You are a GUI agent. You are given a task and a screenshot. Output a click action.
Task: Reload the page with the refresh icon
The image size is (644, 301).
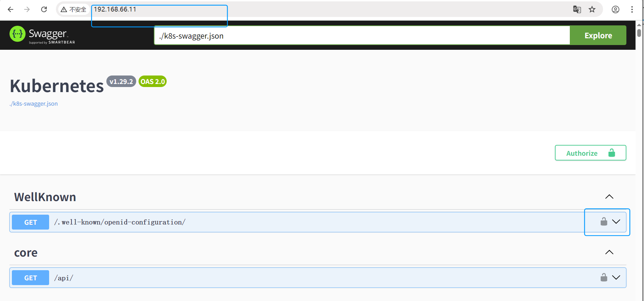[x=44, y=9]
